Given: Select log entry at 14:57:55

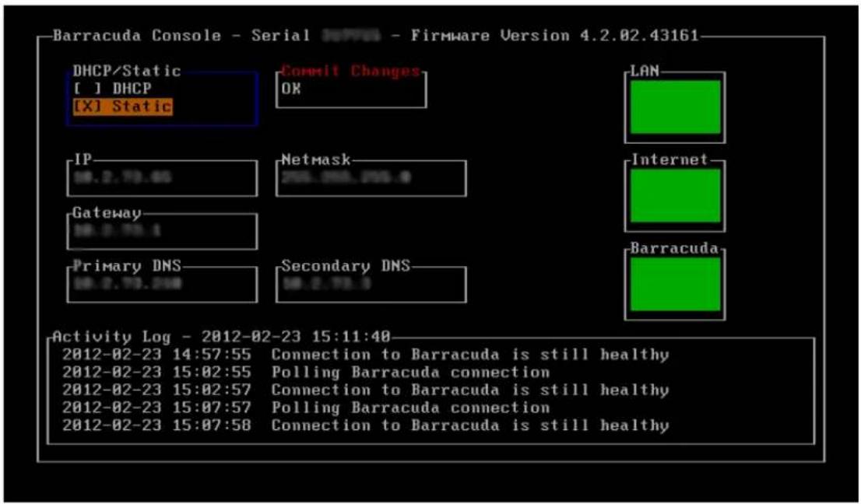Looking at the screenshot, I should (x=365, y=355).
